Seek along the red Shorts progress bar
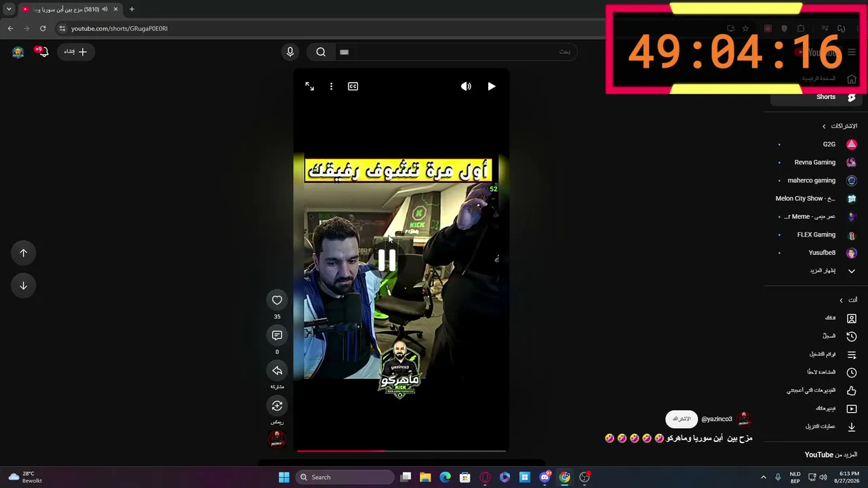Viewport: 868px width, 488px height. coord(401,451)
